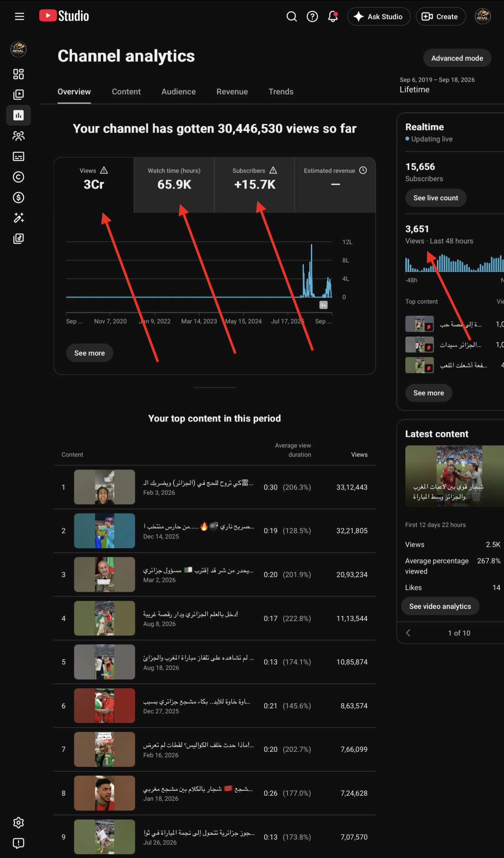Click the See live count button
The image size is (504, 858).
(436, 198)
